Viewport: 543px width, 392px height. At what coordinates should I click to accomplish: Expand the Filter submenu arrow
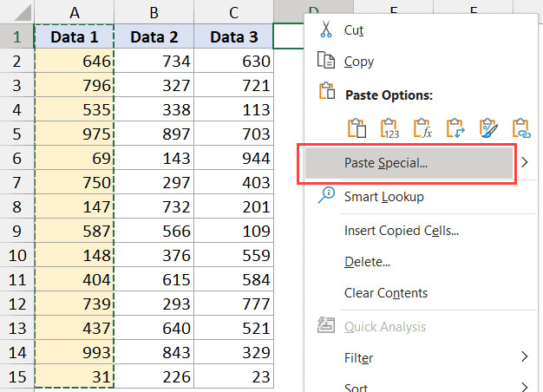click(x=524, y=356)
